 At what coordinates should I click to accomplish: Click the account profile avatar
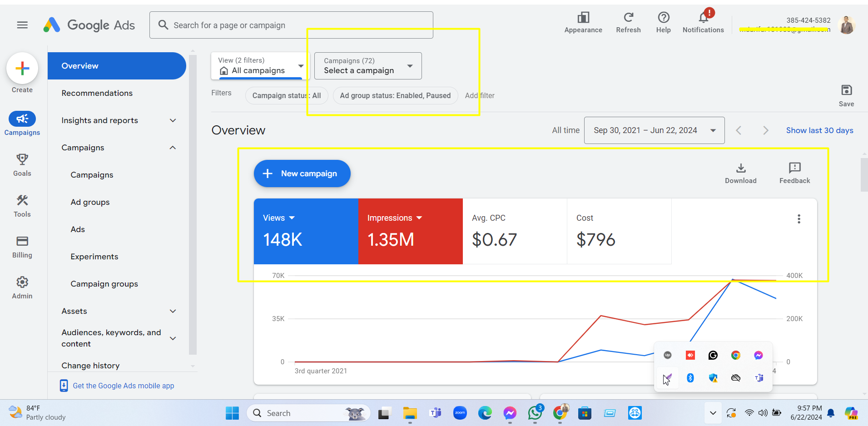point(847,25)
